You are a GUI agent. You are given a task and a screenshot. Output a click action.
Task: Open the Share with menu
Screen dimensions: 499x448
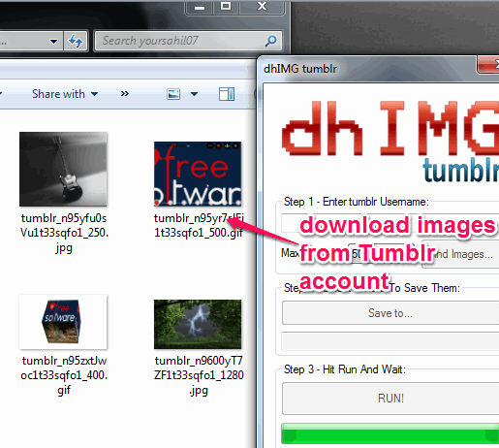pyautogui.click(x=65, y=94)
